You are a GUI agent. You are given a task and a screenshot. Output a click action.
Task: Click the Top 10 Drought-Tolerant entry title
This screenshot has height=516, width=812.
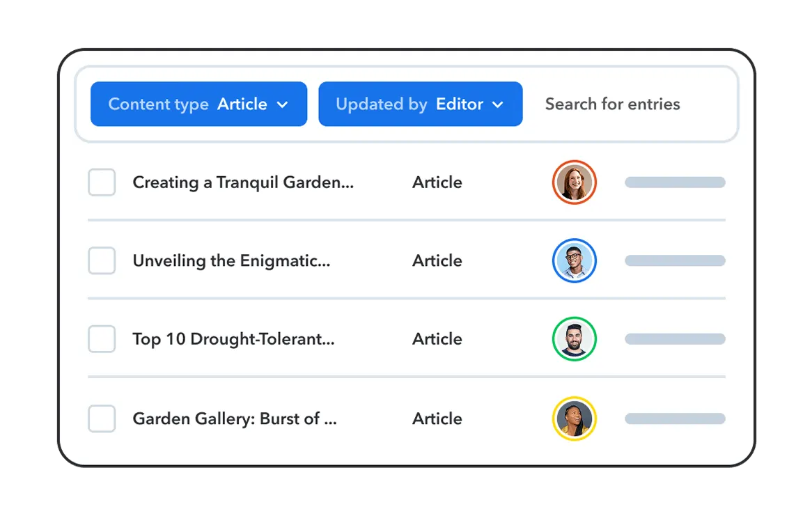click(x=233, y=339)
